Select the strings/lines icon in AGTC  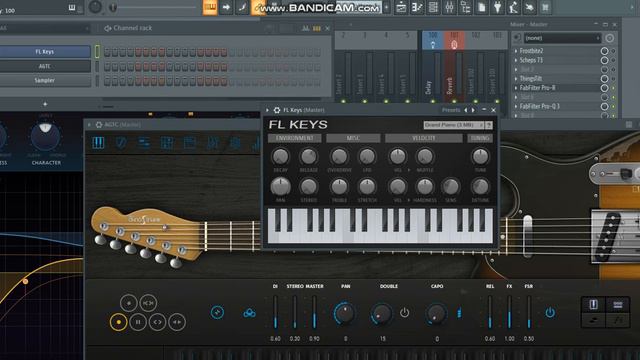pos(144,143)
